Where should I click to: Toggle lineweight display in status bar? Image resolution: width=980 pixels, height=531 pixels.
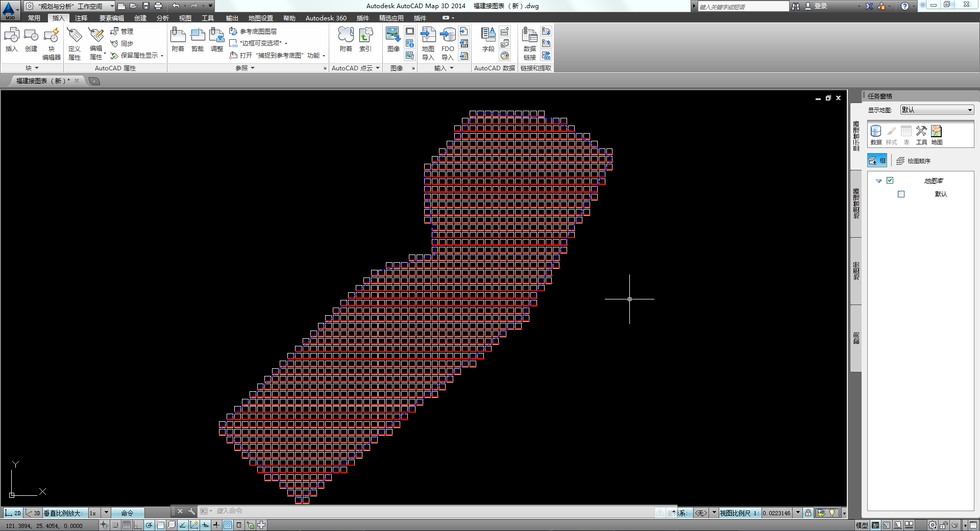[x=216, y=525]
